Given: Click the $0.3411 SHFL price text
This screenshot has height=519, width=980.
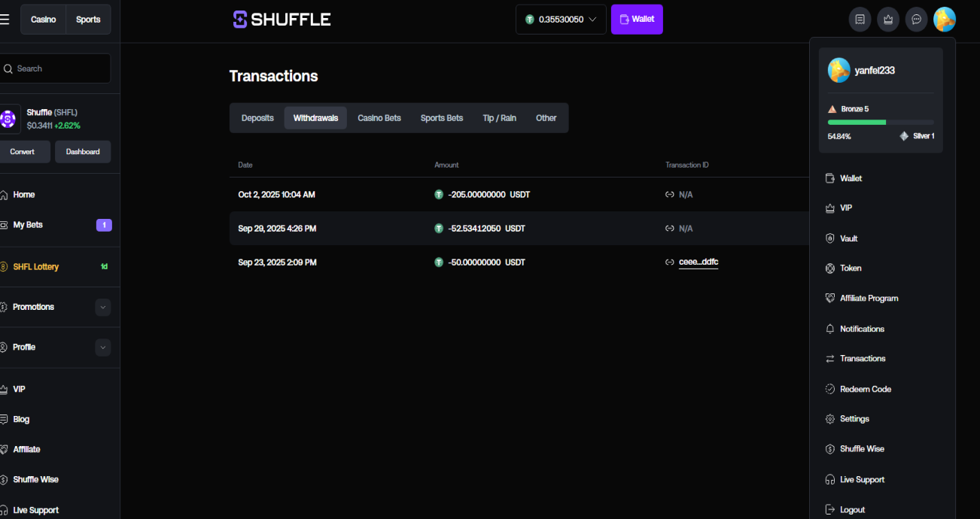Looking at the screenshot, I should pyautogui.click(x=39, y=126).
